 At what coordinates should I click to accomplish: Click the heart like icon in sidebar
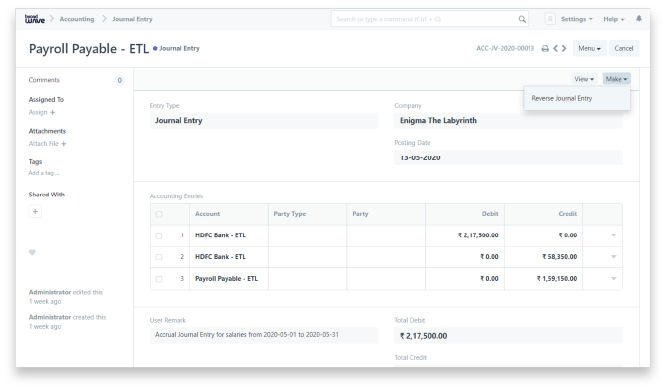(x=32, y=252)
